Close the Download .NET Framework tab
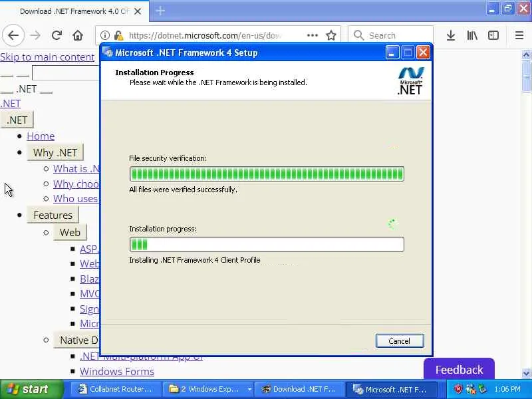The height and width of the screenshot is (399, 532). click(x=138, y=11)
